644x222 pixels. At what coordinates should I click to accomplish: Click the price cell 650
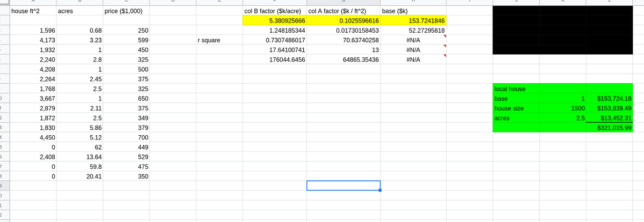(x=127, y=99)
